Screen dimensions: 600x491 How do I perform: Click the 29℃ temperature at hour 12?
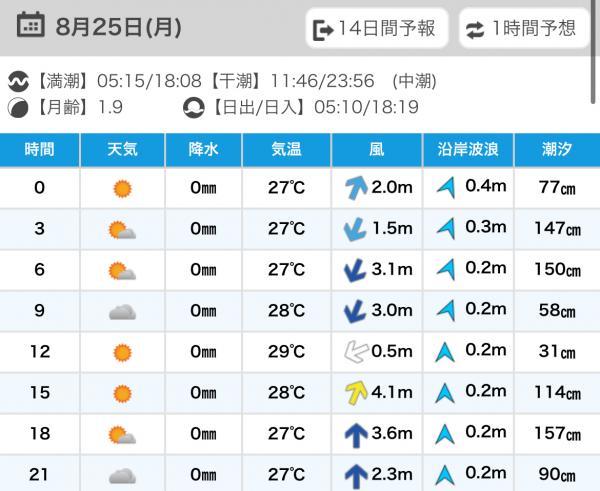(x=286, y=351)
